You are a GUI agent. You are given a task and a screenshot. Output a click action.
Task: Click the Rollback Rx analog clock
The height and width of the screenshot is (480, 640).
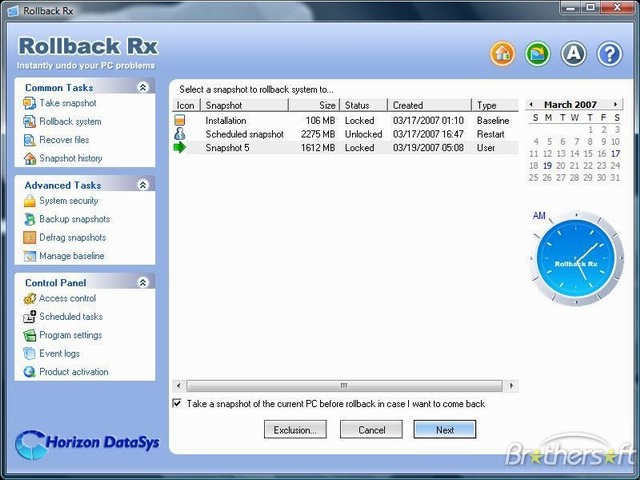coord(576,258)
